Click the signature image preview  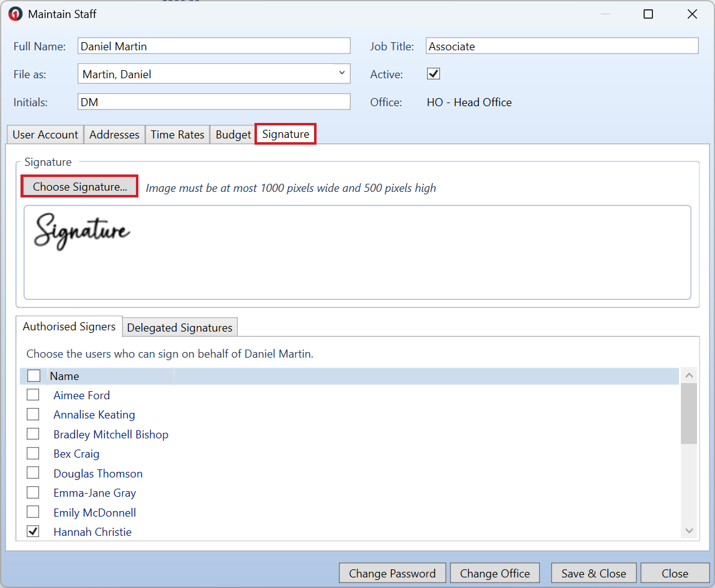coord(357,252)
